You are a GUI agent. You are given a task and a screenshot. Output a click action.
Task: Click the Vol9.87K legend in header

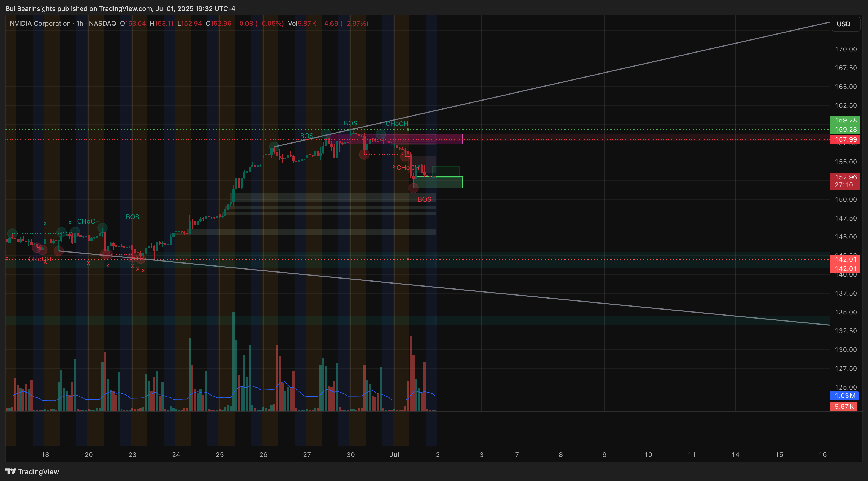(302, 23)
